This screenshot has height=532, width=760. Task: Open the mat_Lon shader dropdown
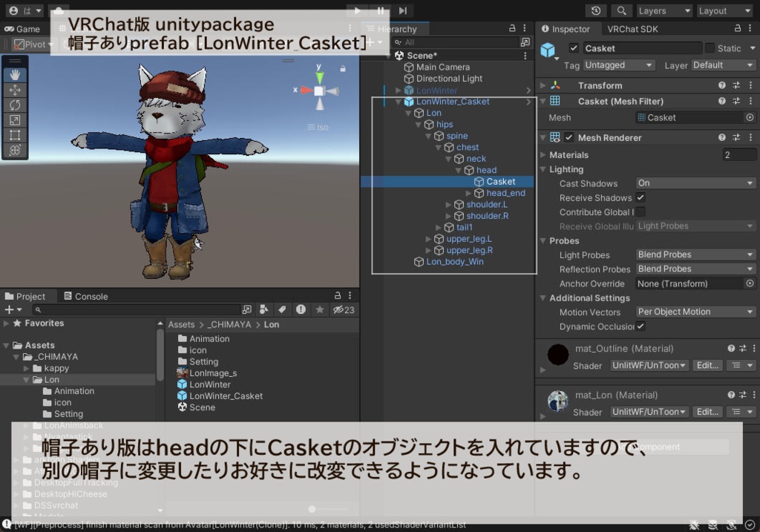(x=649, y=412)
